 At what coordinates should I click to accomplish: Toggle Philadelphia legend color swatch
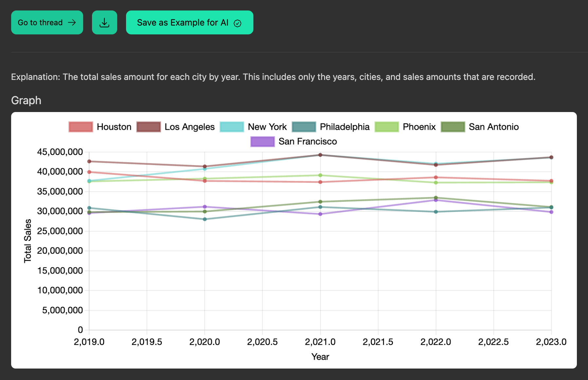pyautogui.click(x=304, y=127)
